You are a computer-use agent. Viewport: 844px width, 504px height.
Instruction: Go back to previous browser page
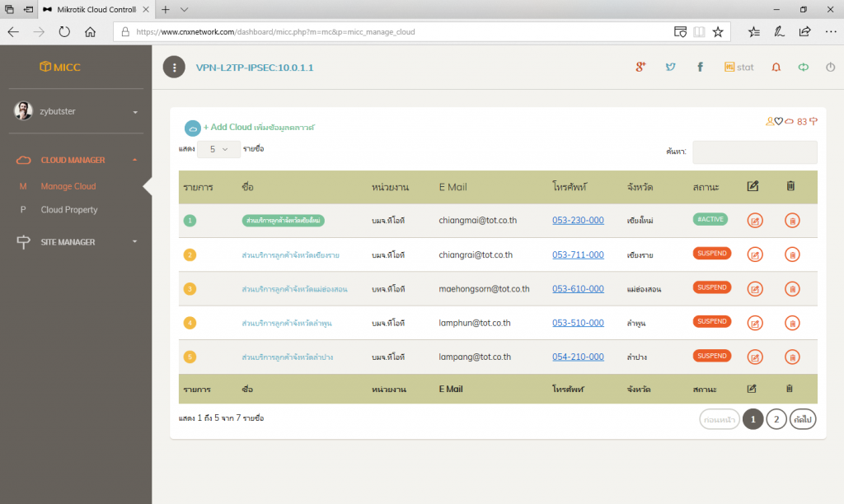click(13, 32)
